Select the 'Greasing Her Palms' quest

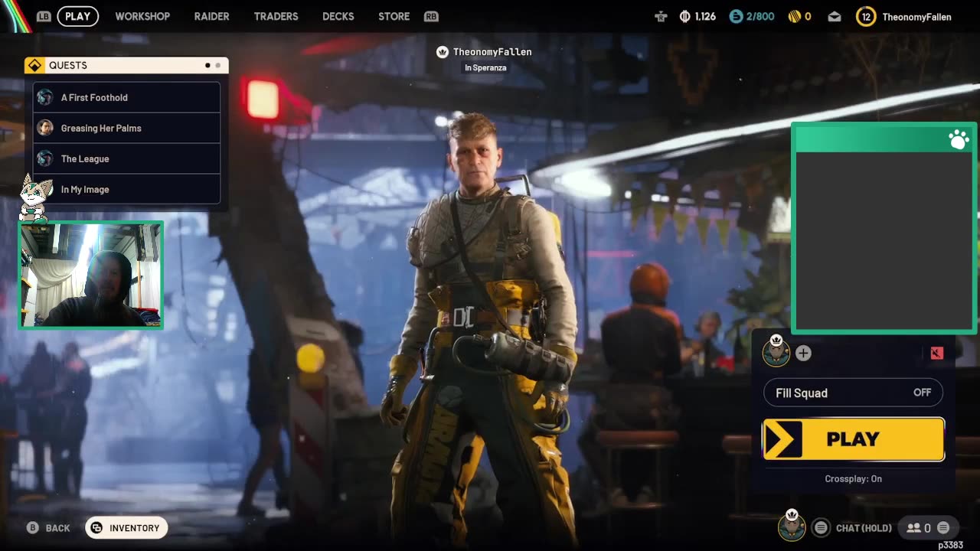click(126, 128)
